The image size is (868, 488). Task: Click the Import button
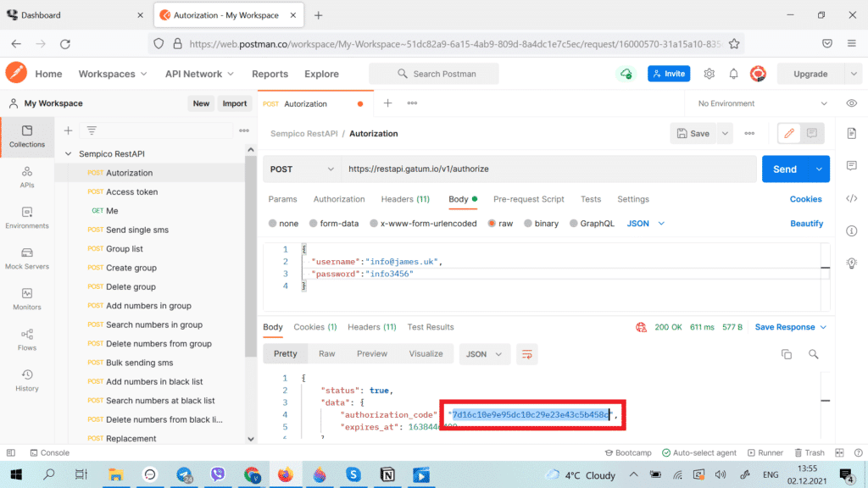[234, 103]
